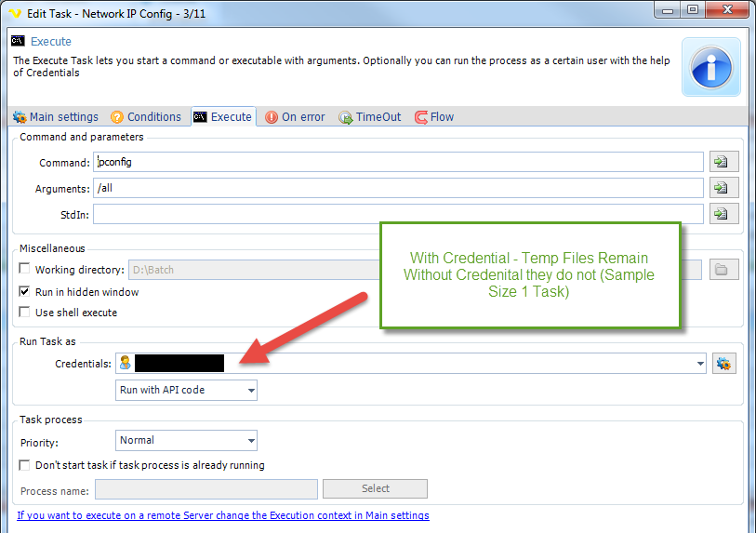Screen dimensions: 756x533
Task: Follow the remote Server execution context link
Action: click(223, 515)
